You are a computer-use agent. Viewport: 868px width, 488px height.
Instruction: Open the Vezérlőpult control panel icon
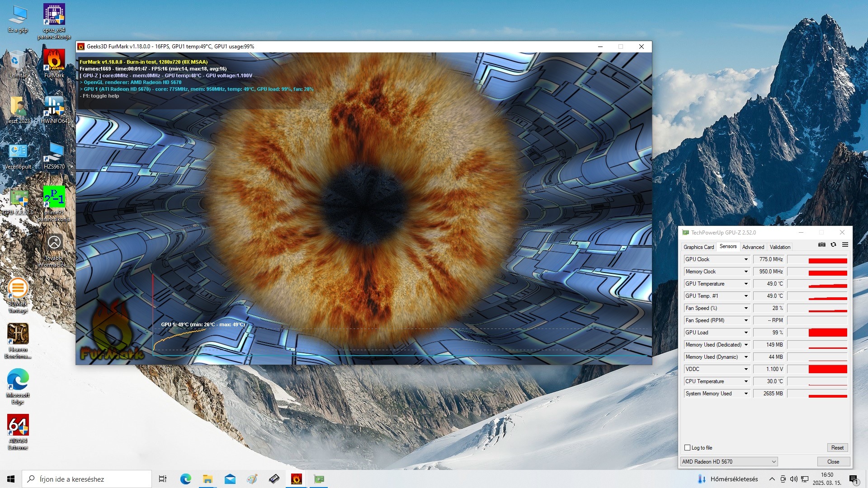point(18,156)
